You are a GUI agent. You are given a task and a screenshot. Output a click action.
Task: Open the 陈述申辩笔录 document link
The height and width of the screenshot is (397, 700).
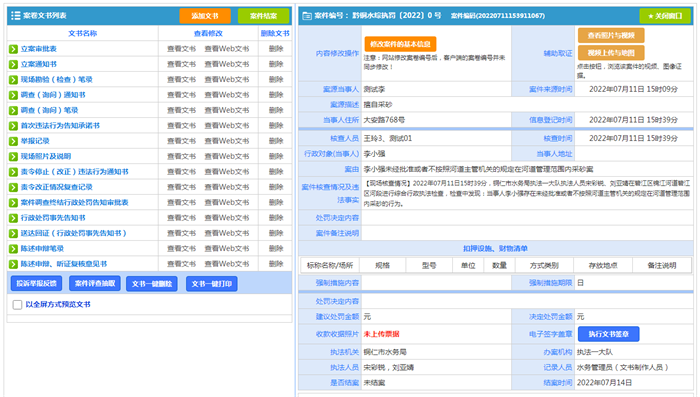click(x=42, y=249)
